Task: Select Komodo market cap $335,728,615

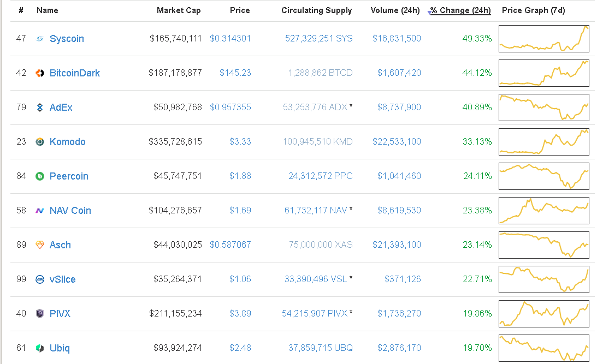Action: [175, 141]
